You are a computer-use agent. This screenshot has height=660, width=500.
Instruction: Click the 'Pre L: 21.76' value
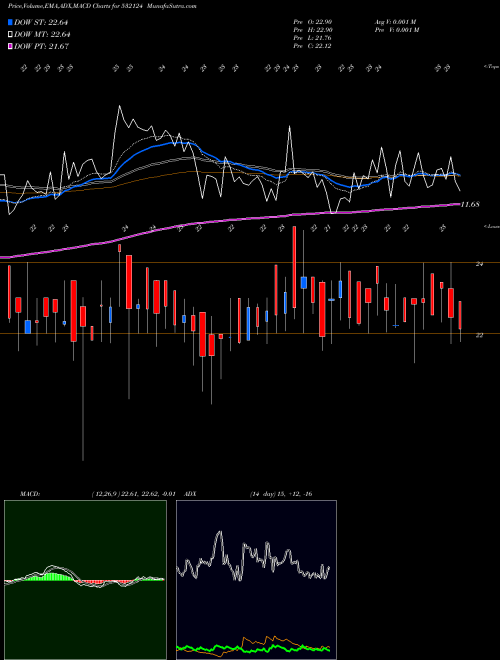pyautogui.click(x=313, y=38)
